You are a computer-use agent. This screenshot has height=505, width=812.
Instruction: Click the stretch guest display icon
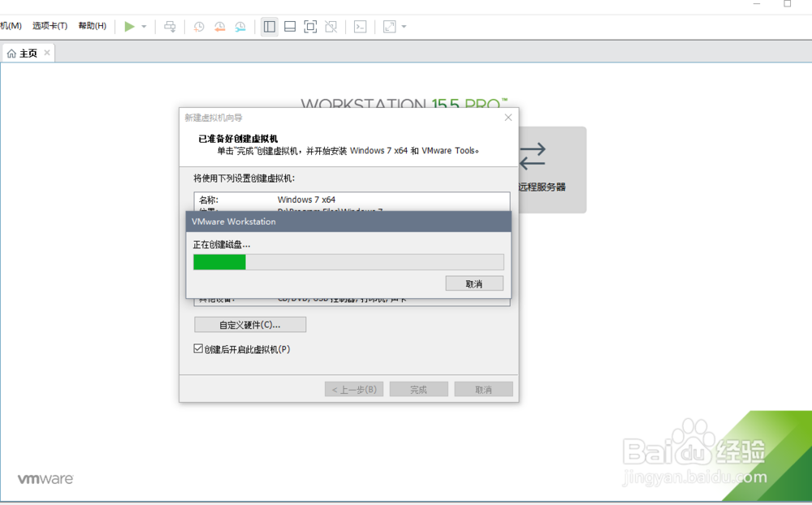(x=390, y=27)
